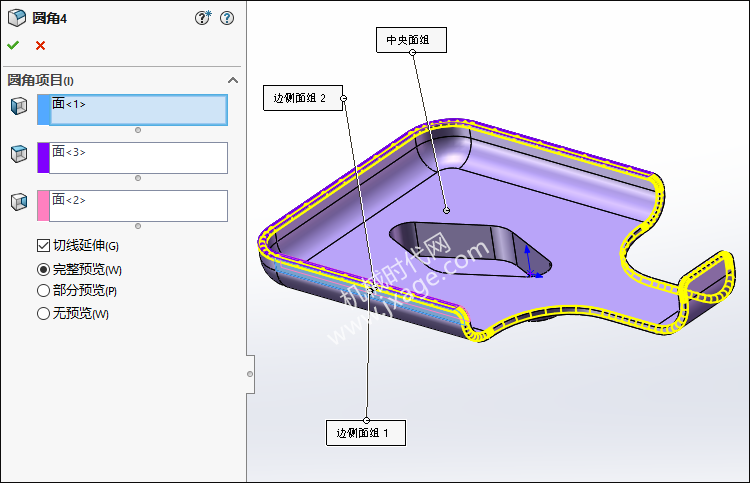Open the what's new help icon
The image size is (750, 483).
(x=203, y=18)
